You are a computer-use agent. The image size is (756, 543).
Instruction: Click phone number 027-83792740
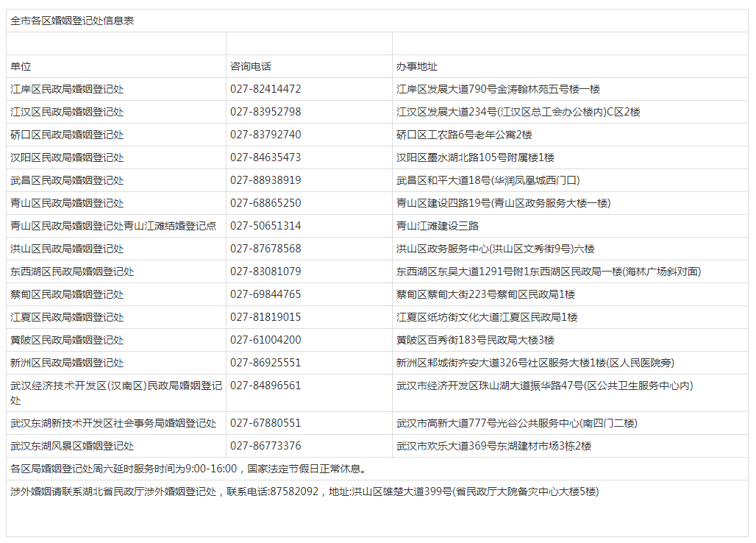(x=265, y=135)
